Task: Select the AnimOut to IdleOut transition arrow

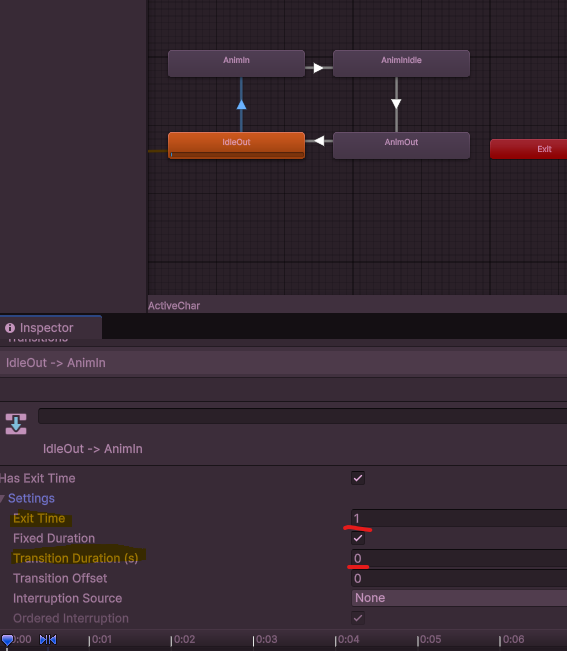Action: tap(319, 141)
